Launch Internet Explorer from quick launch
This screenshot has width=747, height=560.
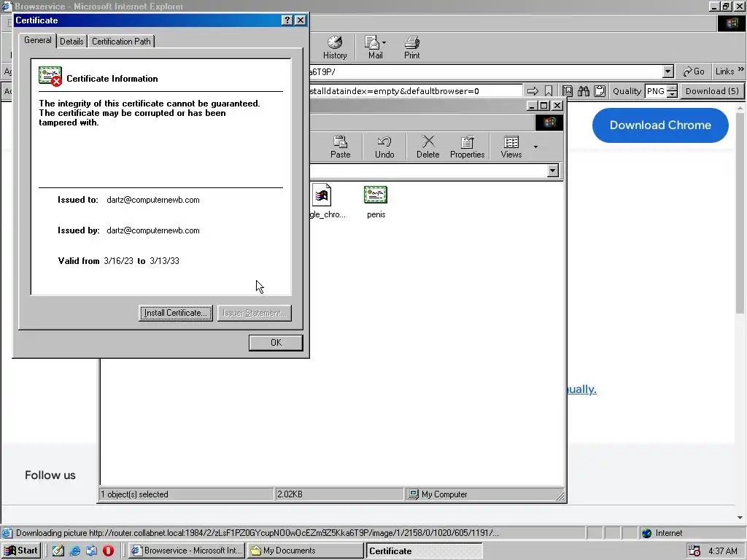tap(75, 551)
